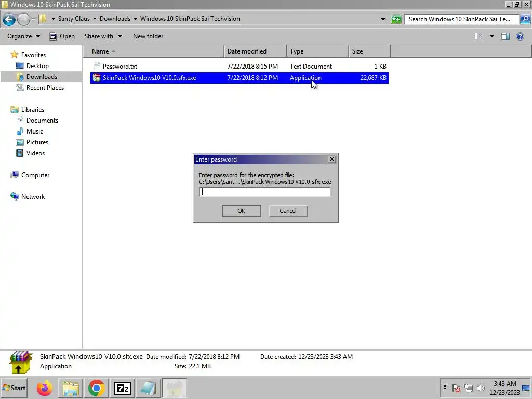
Task: Launch Firefox from the taskbar
Action: coord(45,388)
